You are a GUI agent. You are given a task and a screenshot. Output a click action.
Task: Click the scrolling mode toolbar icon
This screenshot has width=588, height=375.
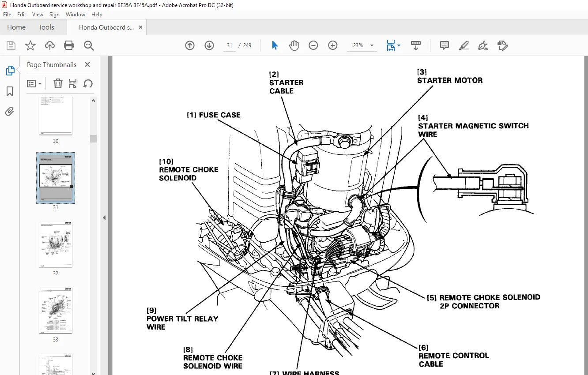point(416,45)
